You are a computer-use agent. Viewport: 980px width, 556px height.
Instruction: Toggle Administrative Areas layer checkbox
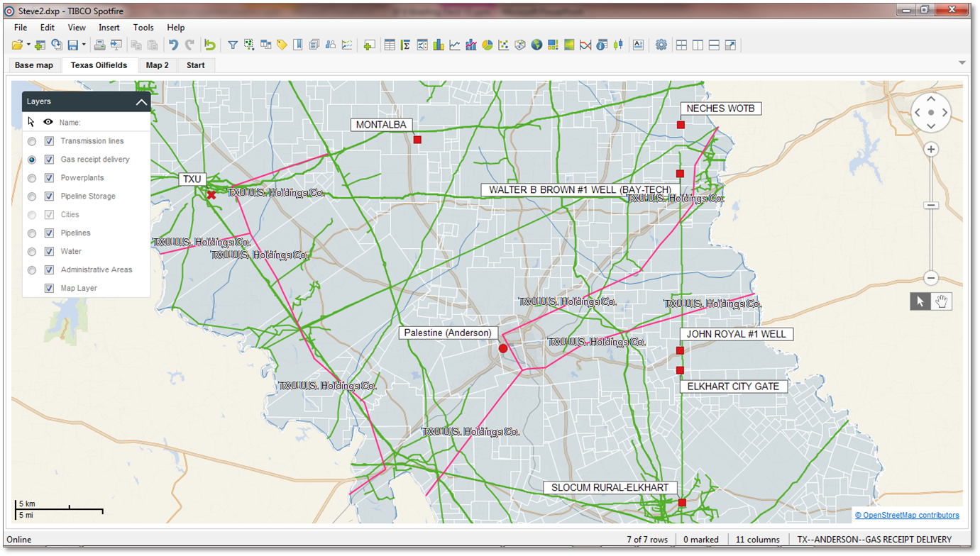click(49, 270)
